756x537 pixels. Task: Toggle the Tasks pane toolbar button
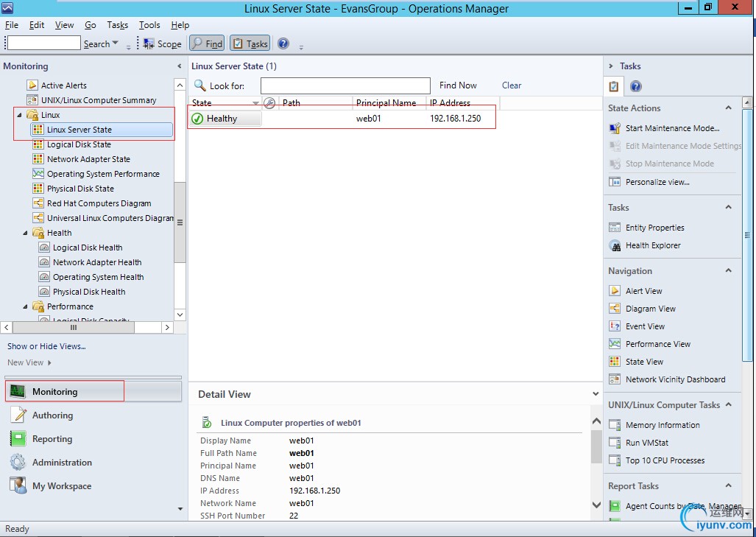250,44
